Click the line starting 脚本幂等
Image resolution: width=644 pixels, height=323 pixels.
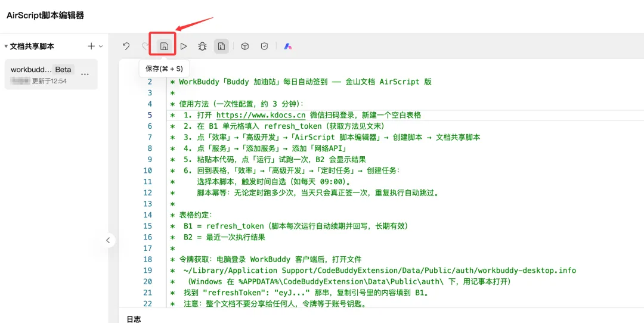pyautogui.click(x=305, y=192)
